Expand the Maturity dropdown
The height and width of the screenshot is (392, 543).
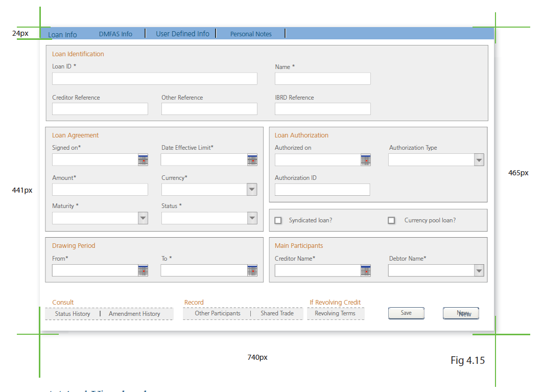(143, 218)
